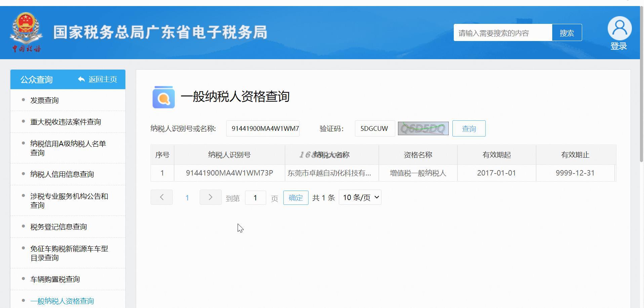
Task: Open the 10 条/页 page size dropdown
Action: point(360,197)
